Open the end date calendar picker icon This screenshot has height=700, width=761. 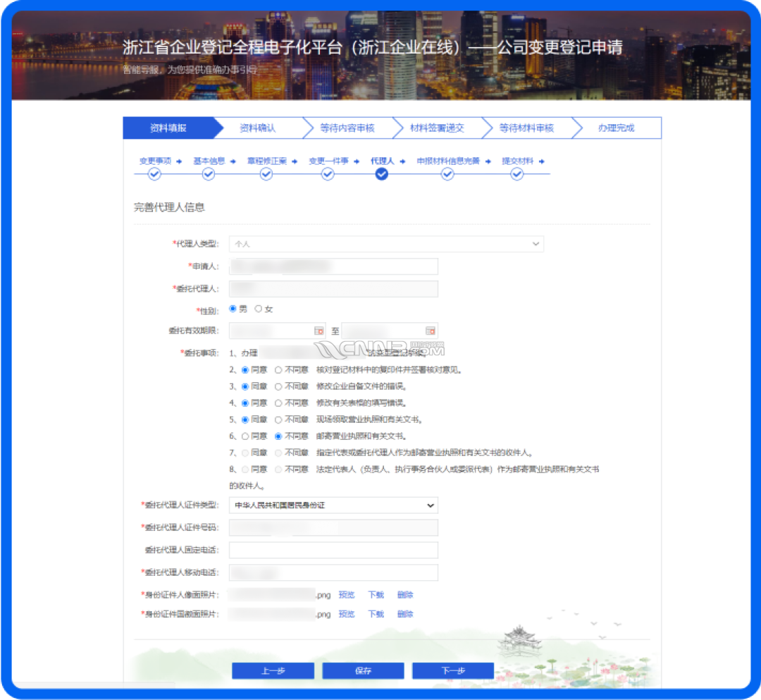430,331
